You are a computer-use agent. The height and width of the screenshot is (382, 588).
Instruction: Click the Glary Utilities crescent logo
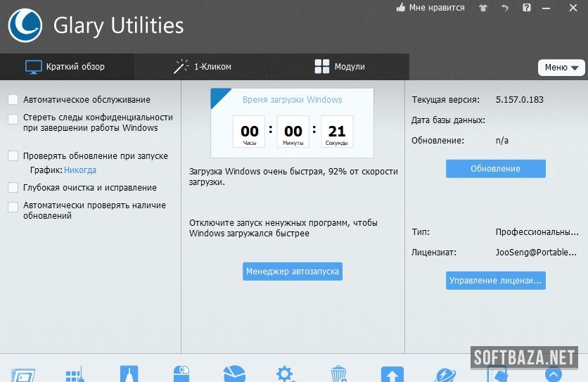pos(25,26)
